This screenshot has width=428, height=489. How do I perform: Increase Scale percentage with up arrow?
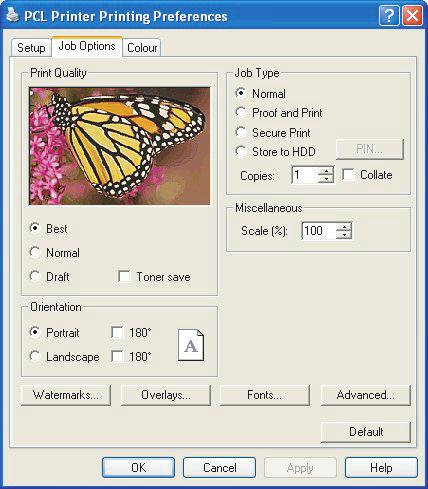344,226
